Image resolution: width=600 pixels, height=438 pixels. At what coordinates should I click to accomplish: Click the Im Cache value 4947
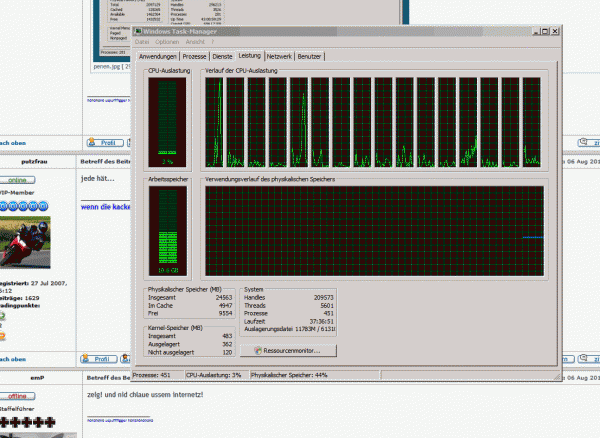(x=226, y=306)
